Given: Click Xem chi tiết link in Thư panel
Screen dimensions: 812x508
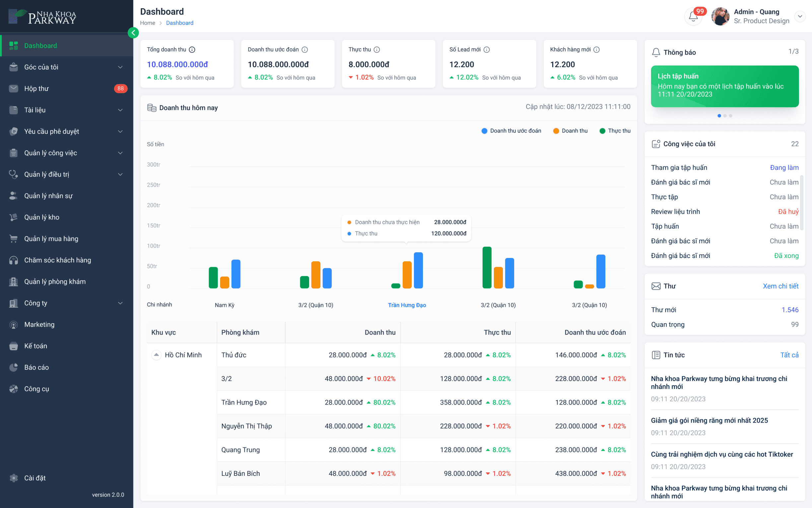Looking at the screenshot, I should pyautogui.click(x=780, y=286).
